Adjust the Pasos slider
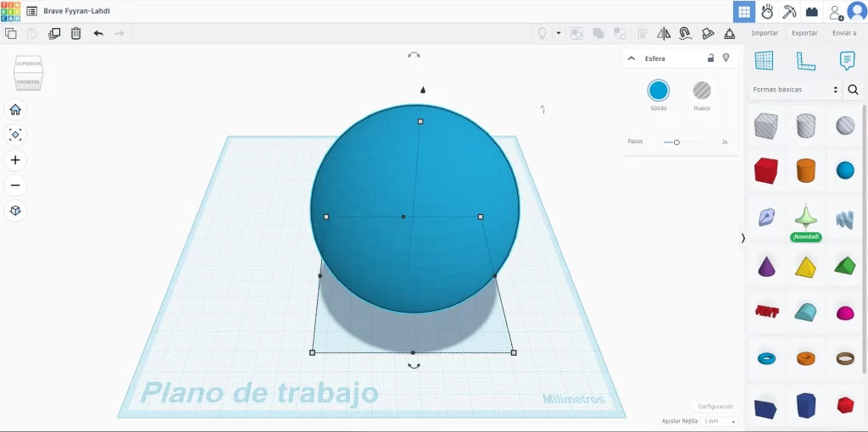Screen dimensions: 868x432 coord(676,142)
